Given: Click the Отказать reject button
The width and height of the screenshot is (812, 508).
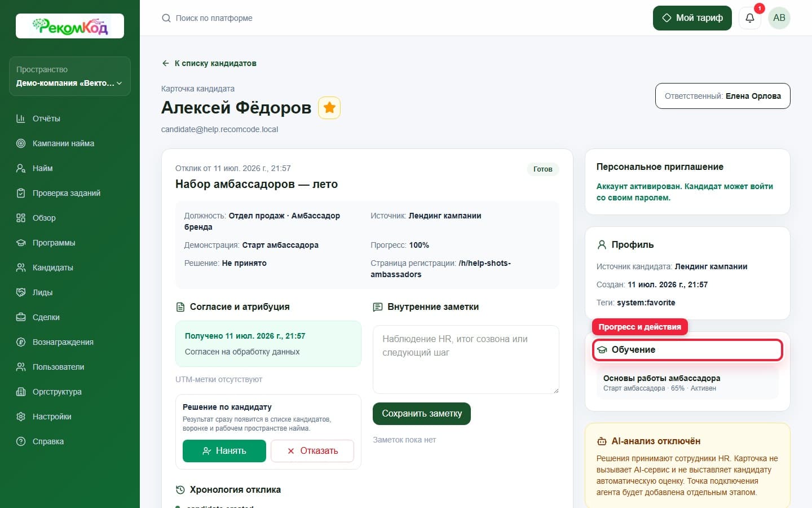Looking at the screenshot, I should (x=312, y=451).
